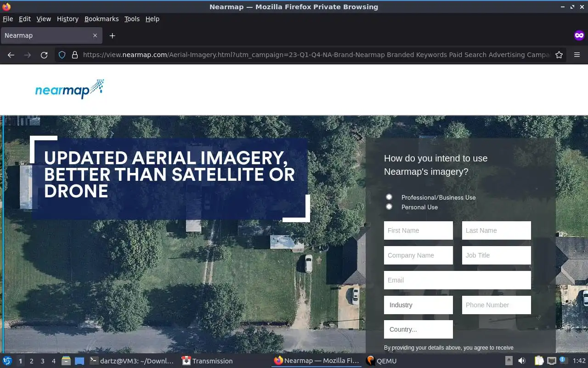The image size is (588, 368).
Task: Open the Firefox hamburger application menu
Action: tap(577, 55)
